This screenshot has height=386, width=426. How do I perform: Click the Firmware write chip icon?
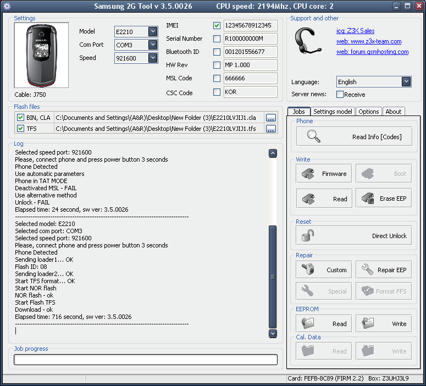(308, 173)
